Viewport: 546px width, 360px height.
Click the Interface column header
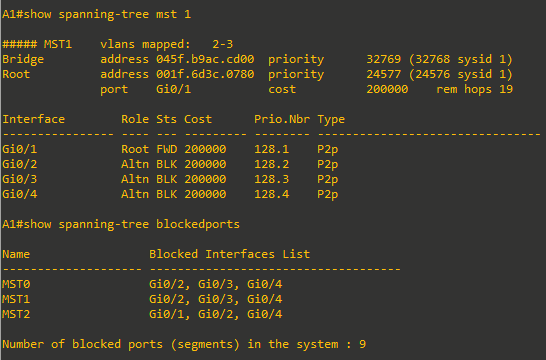tap(33, 119)
